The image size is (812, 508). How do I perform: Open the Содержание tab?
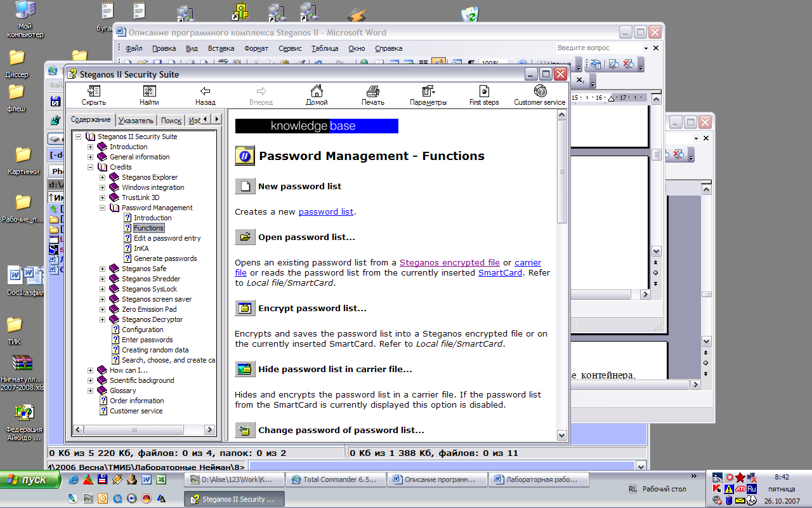[x=91, y=119]
